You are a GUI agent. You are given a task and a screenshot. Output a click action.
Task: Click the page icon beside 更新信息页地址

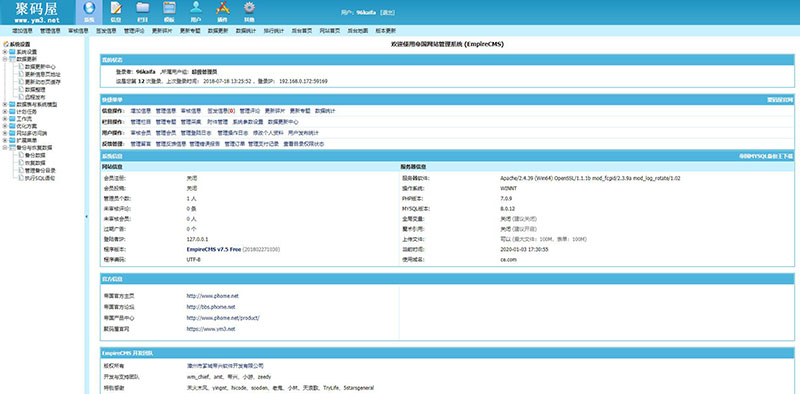[x=21, y=74]
